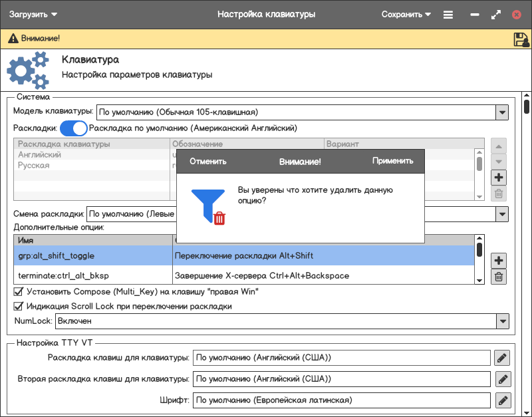Viewport: 532px width, 417px height.
Task: Open the hamburger menu in title bar
Action: 448,14
